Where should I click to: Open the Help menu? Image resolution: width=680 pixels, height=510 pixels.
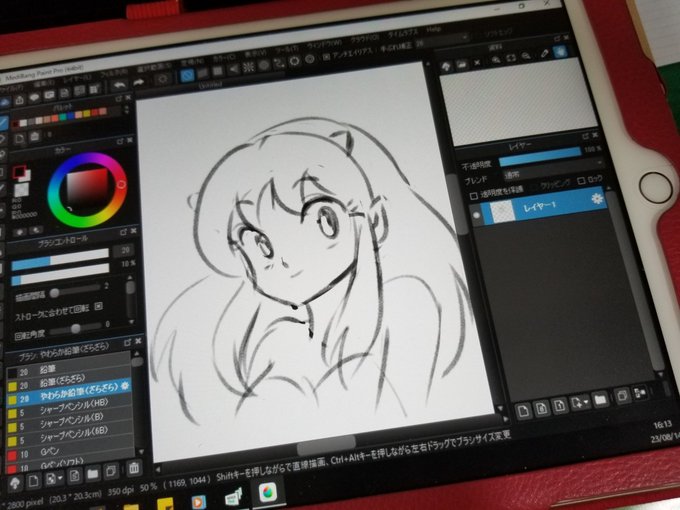tap(433, 29)
